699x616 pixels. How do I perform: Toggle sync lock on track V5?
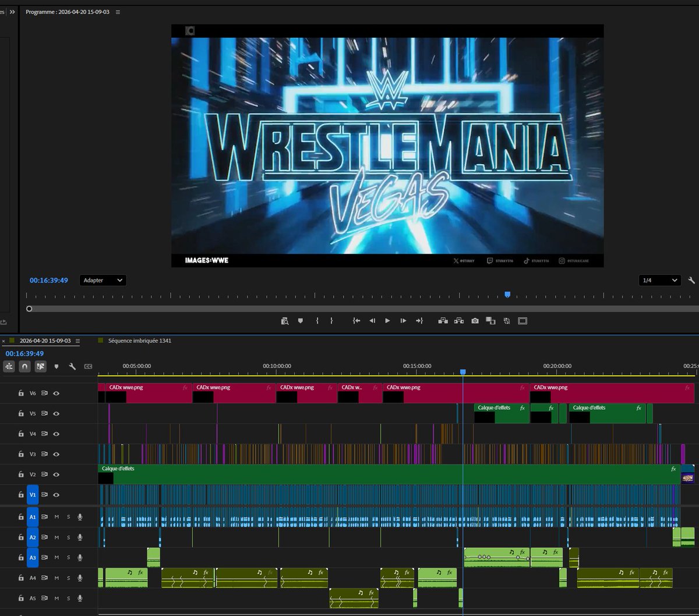[x=44, y=414]
